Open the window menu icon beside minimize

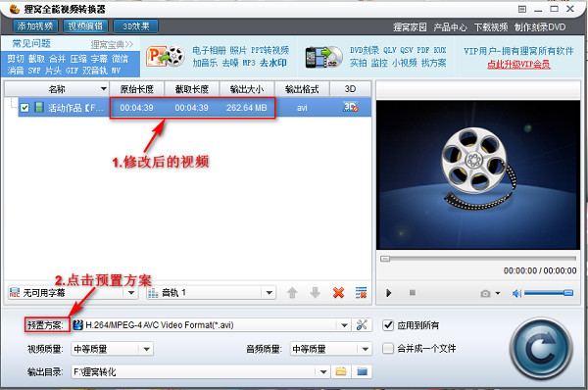coord(522,9)
